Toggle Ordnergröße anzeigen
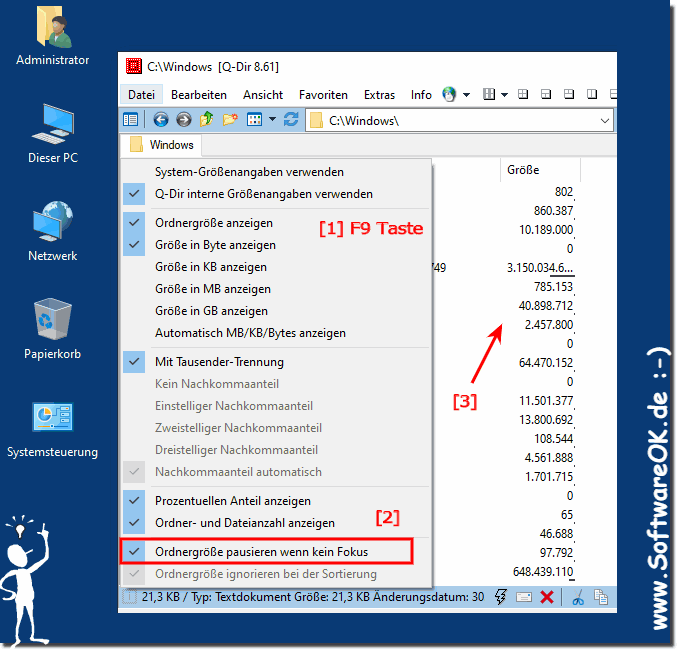 coord(276,223)
